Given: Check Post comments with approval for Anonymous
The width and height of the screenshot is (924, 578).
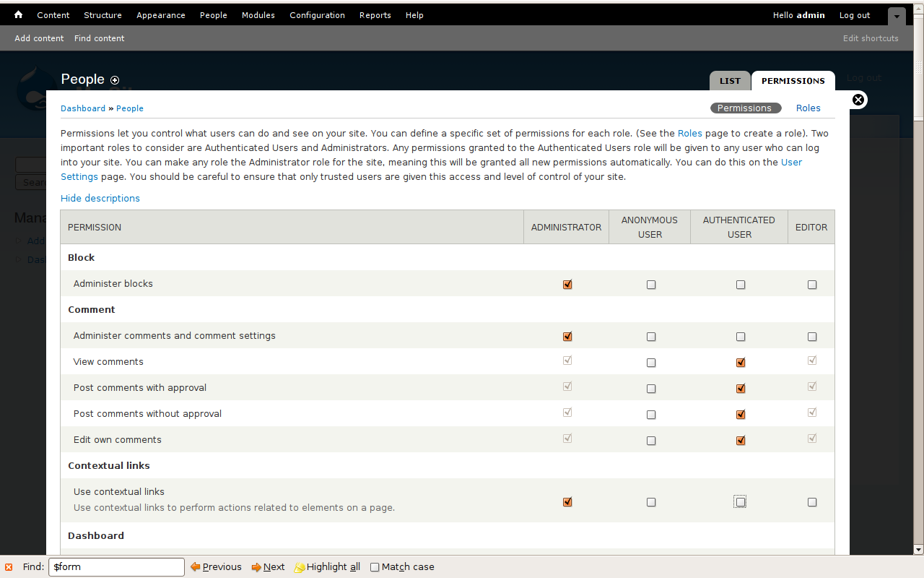Looking at the screenshot, I should coord(651,389).
